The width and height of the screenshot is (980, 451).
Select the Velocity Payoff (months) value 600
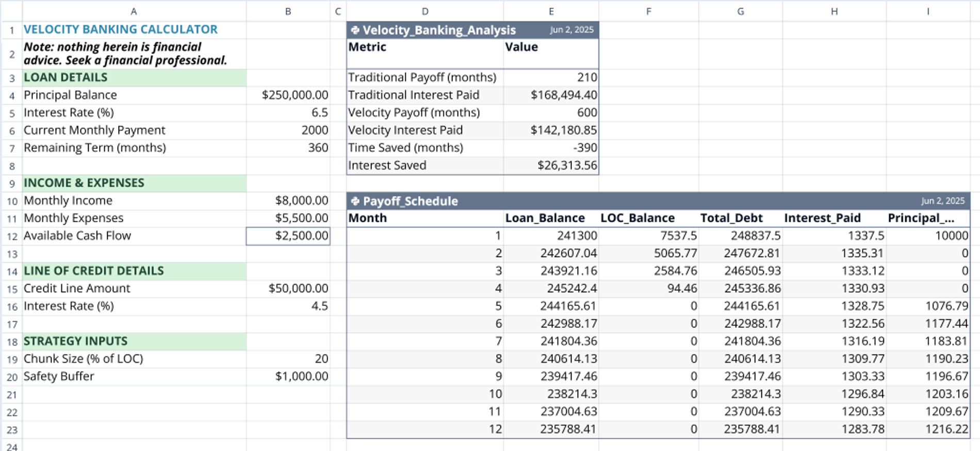[x=551, y=113]
